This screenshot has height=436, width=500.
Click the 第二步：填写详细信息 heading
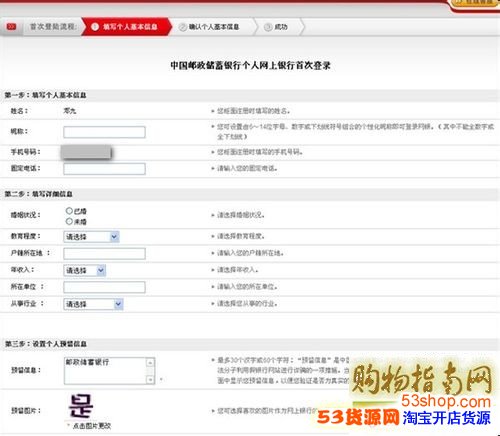click(38, 194)
